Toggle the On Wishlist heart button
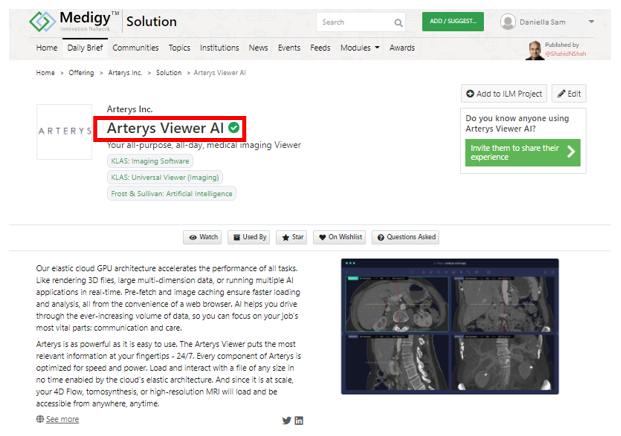Screen dimensions: 621x436 [339, 237]
